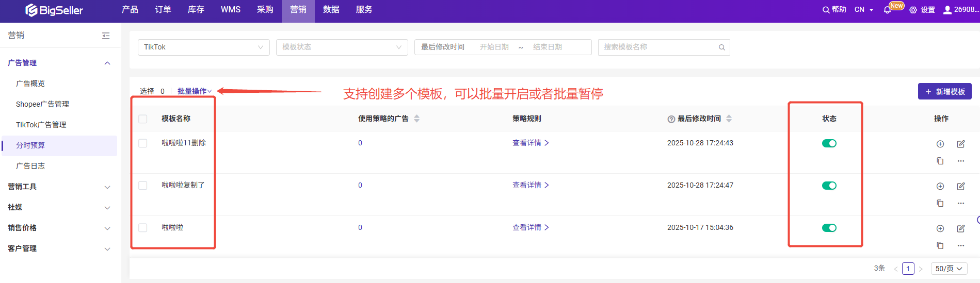Image resolution: width=980 pixels, height=283 pixels.
Task: Click the 开始日期 date input field
Action: [494, 47]
